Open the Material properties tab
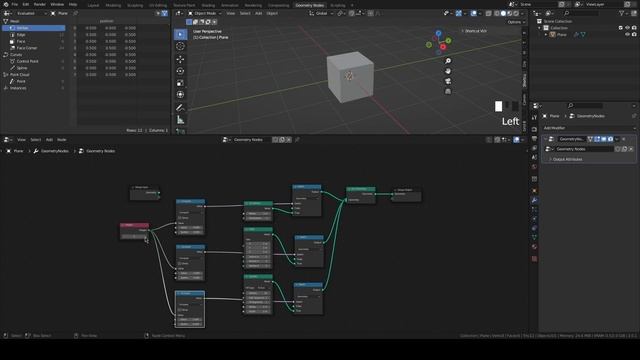The width and height of the screenshot is (640, 360). [534, 247]
